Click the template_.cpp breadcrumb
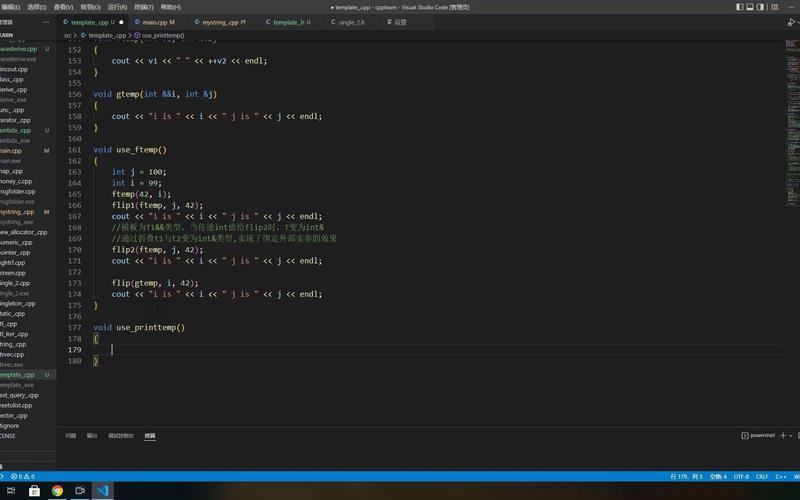Screen dimensions: 800x500 point(104,36)
